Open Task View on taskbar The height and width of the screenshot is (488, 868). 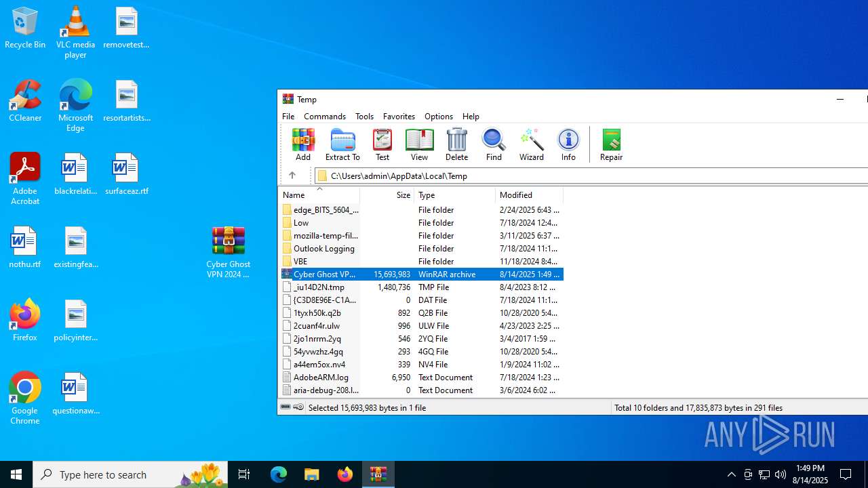244,474
